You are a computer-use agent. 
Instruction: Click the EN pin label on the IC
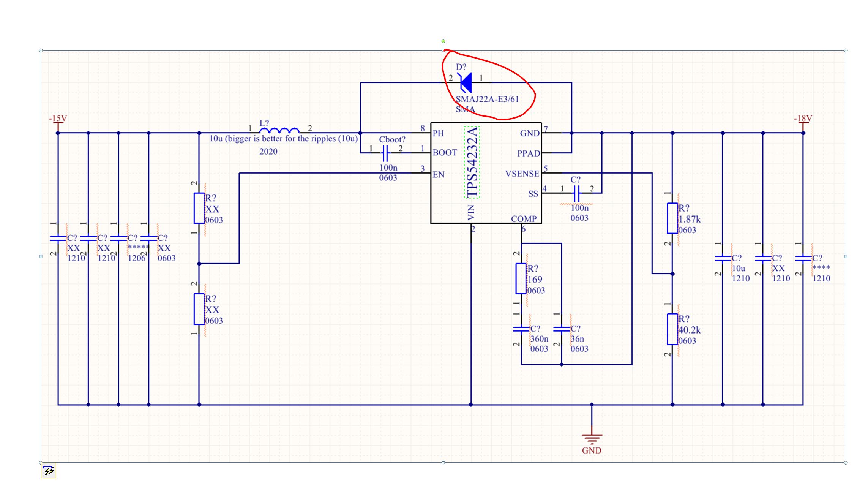[439, 174]
